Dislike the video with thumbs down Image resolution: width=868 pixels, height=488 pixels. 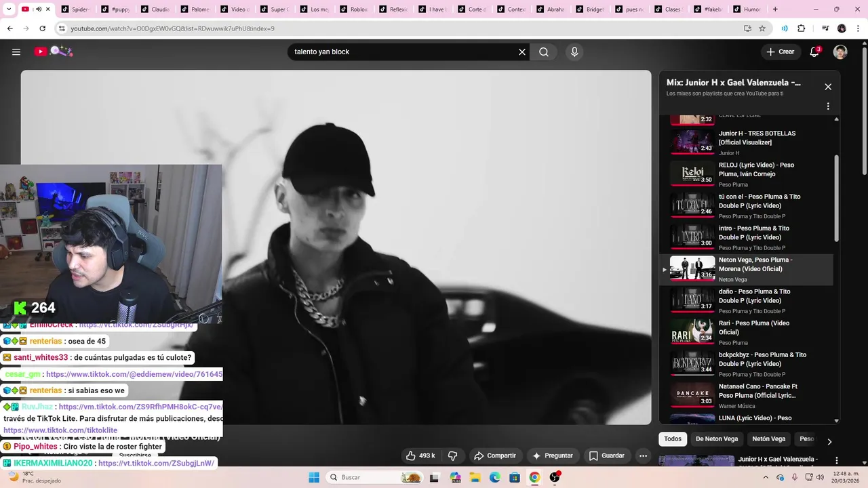(x=453, y=455)
